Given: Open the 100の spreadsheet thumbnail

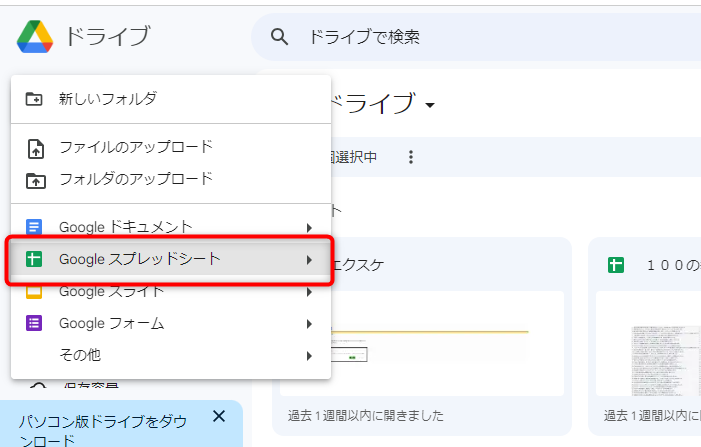Looking at the screenshot, I should click(649, 343).
